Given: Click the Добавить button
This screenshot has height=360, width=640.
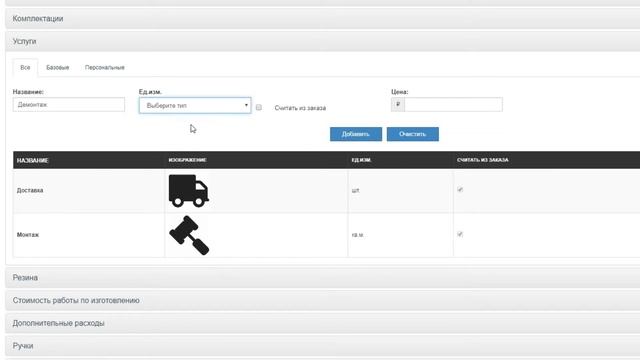Looking at the screenshot, I should point(356,134).
